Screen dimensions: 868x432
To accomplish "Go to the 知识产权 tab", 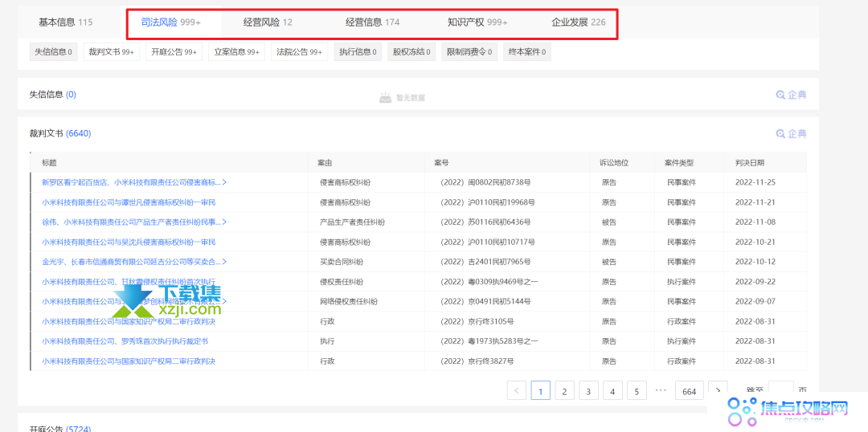I will (477, 22).
